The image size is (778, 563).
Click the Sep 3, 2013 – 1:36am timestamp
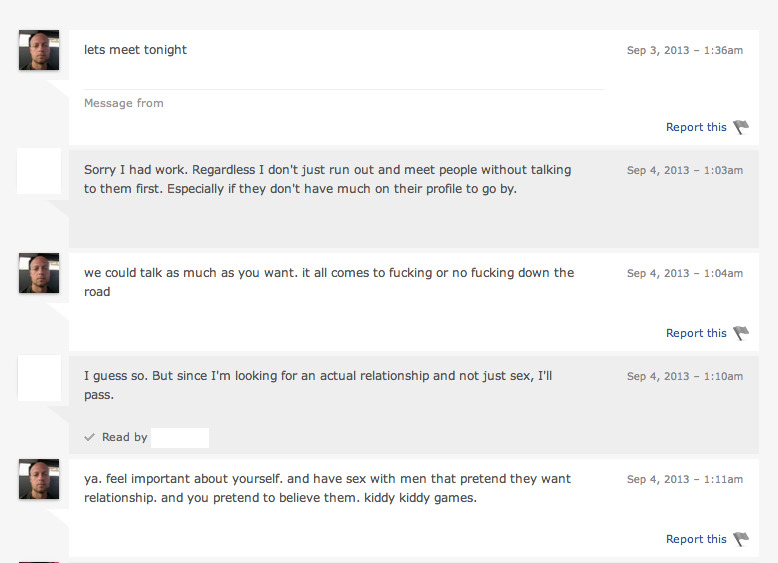click(684, 50)
